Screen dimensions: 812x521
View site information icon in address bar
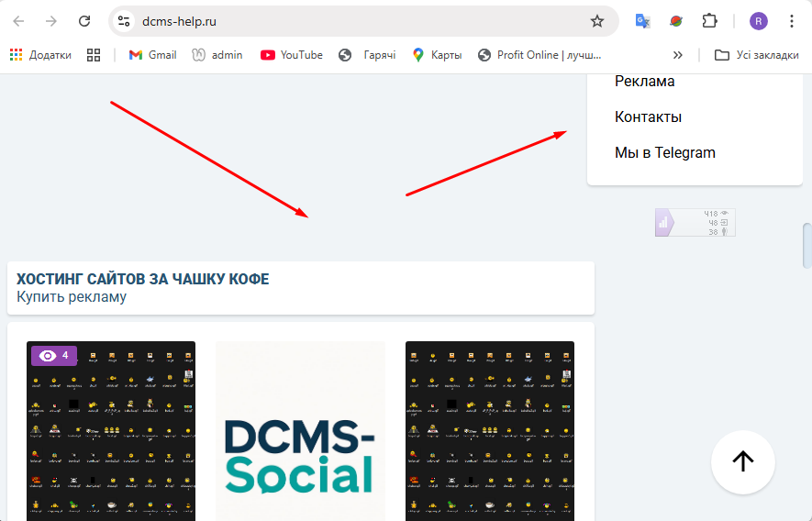coord(124,21)
